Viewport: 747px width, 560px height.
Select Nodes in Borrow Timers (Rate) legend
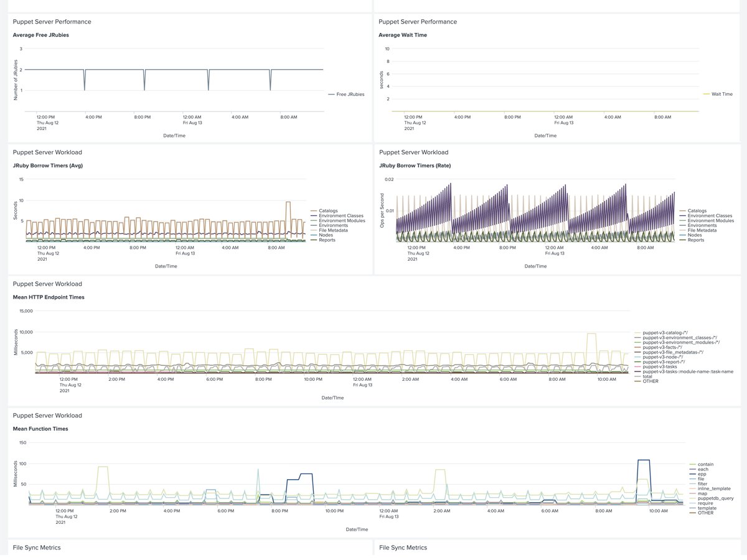pyautogui.click(x=690, y=235)
